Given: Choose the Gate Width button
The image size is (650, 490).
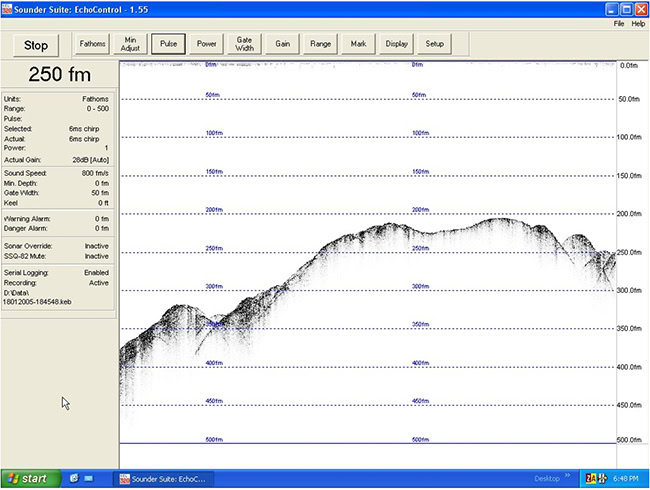Looking at the screenshot, I should [245, 44].
